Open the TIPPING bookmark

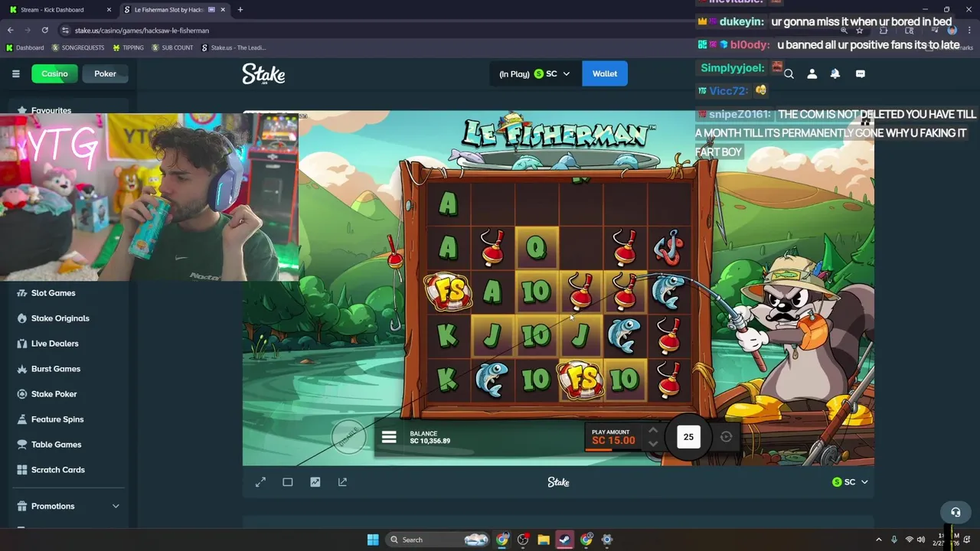[x=128, y=47]
